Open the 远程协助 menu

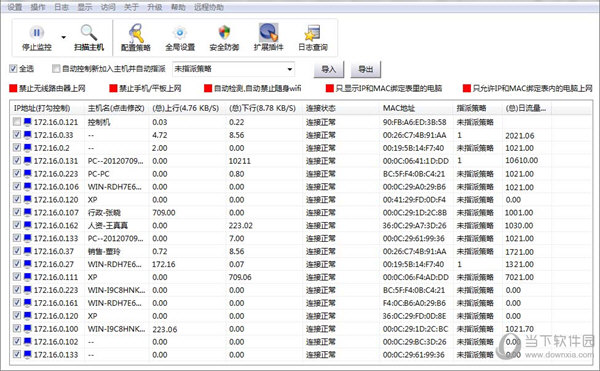[209, 7]
